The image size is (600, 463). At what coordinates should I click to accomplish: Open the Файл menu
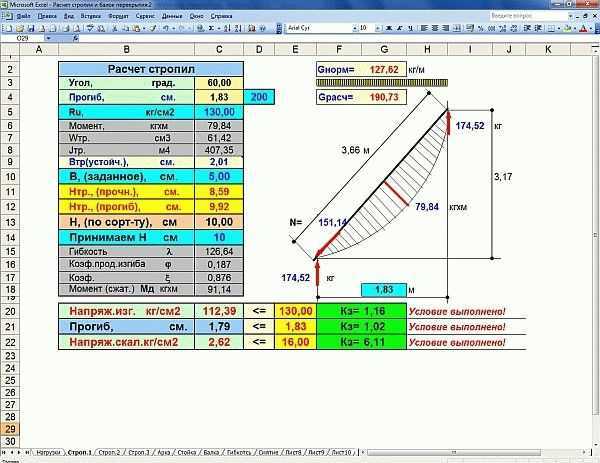click(x=24, y=16)
